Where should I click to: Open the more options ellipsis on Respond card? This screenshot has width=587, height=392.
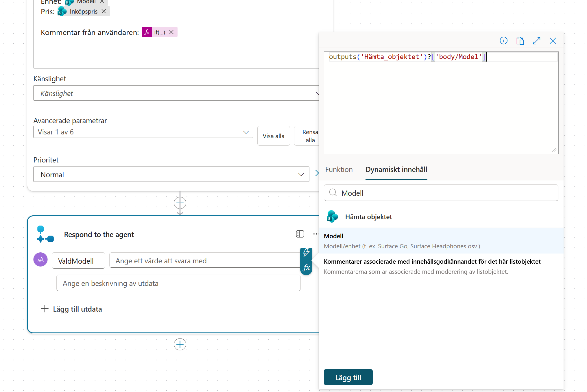pos(315,234)
